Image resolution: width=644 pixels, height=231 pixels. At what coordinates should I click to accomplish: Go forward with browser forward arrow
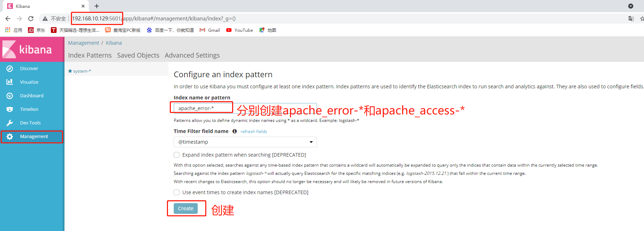pyautogui.click(x=19, y=19)
